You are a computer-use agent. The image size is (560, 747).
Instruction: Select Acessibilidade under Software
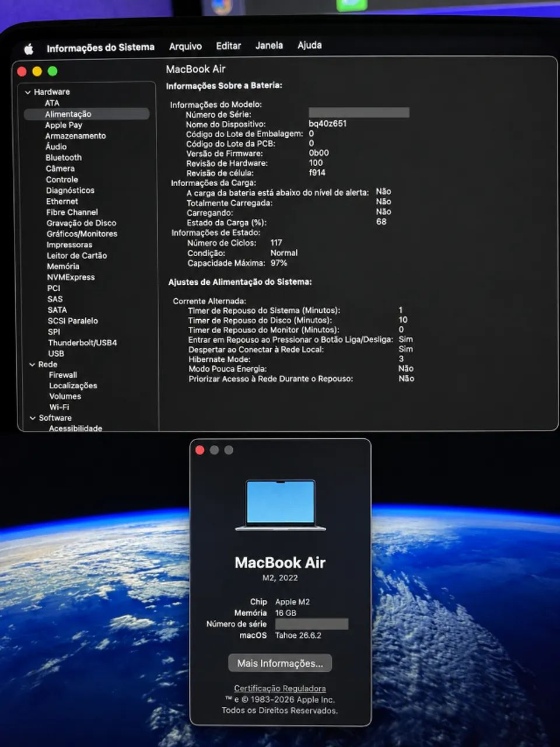pos(75,428)
